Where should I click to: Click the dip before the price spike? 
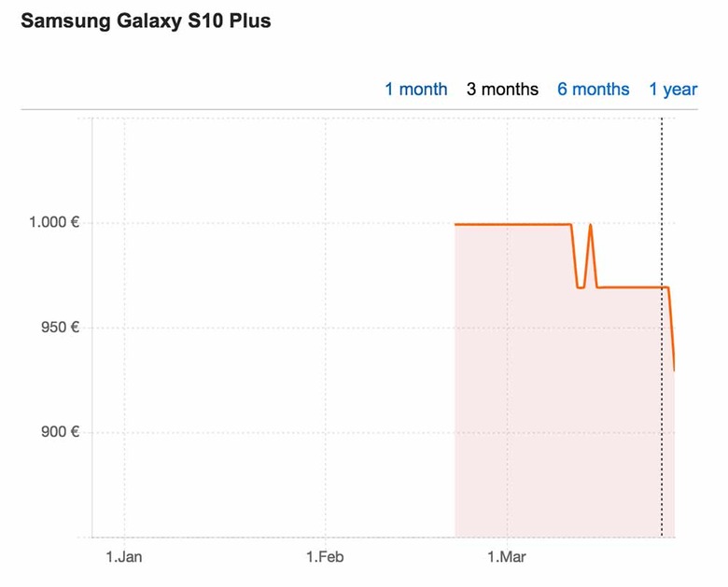581,287
